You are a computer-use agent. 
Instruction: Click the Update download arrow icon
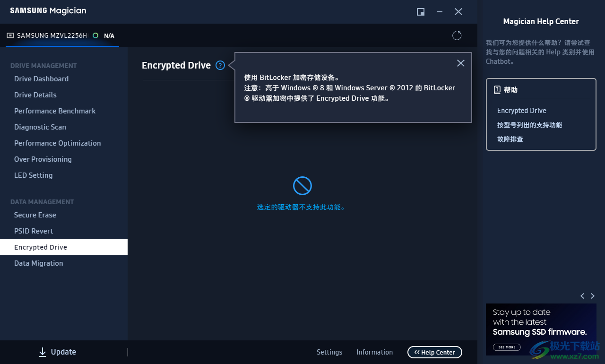tap(43, 352)
